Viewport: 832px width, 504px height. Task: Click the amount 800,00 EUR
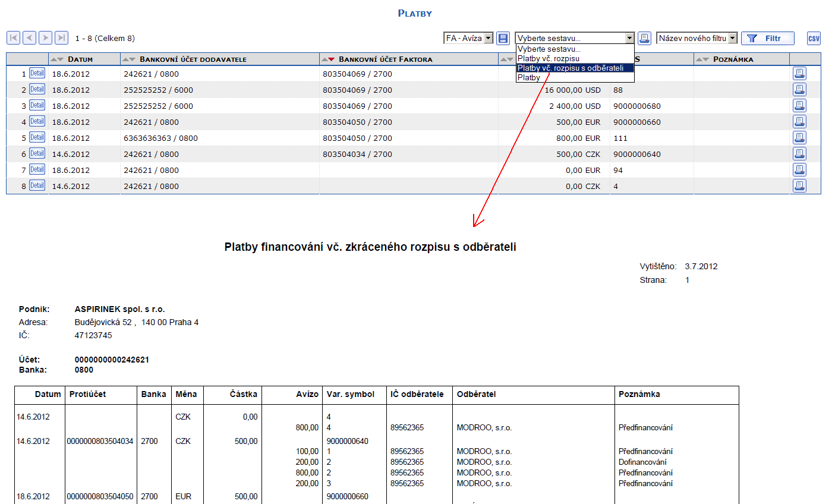click(x=579, y=138)
